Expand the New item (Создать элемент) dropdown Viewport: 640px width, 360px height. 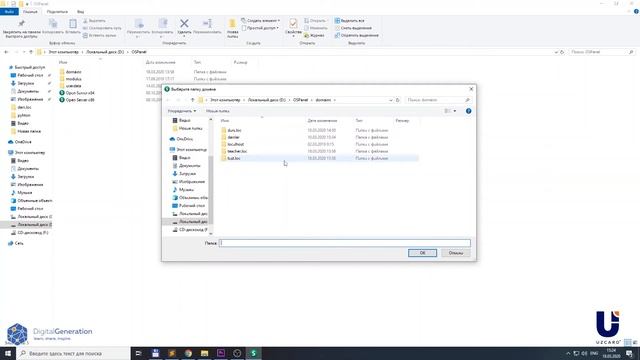(x=260, y=20)
